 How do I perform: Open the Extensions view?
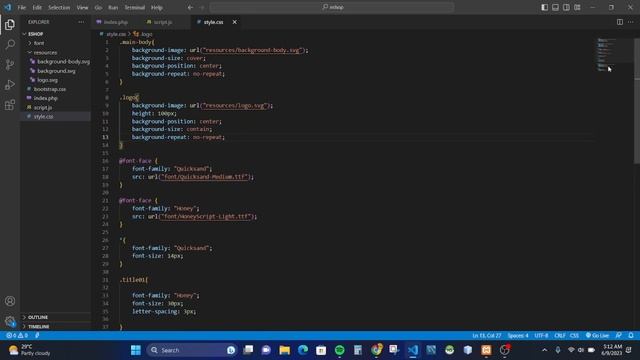pyautogui.click(x=10, y=105)
